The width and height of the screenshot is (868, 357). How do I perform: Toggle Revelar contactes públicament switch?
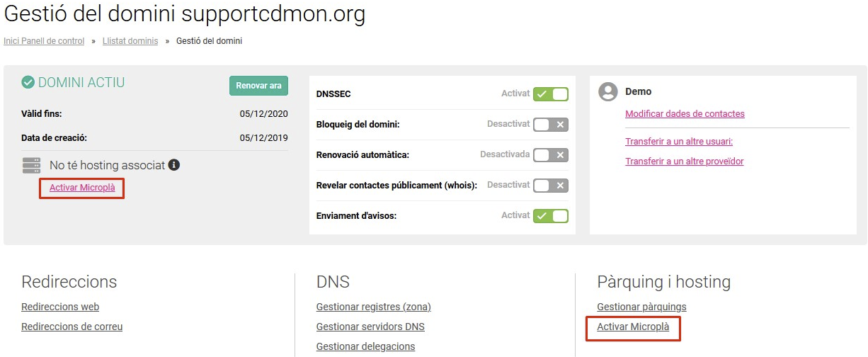pyautogui.click(x=551, y=186)
